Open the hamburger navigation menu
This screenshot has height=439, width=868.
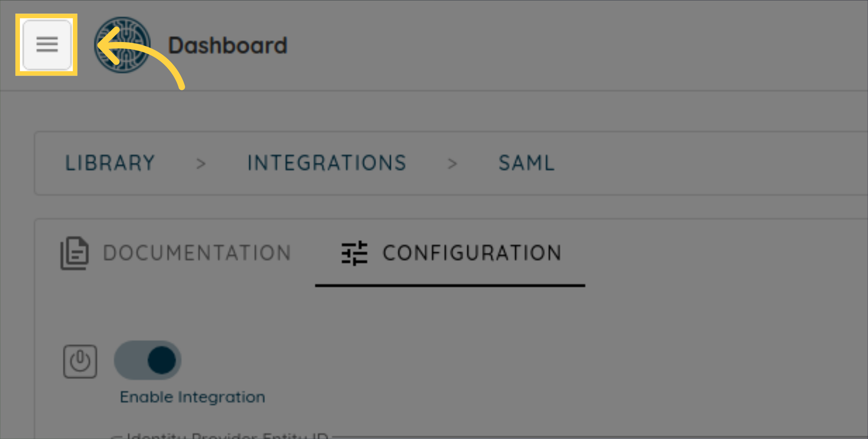pyautogui.click(x=47, y=45)
